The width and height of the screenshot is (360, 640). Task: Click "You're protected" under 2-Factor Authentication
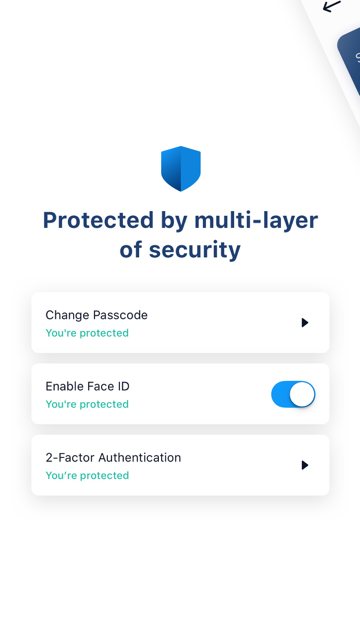point(87,476)
